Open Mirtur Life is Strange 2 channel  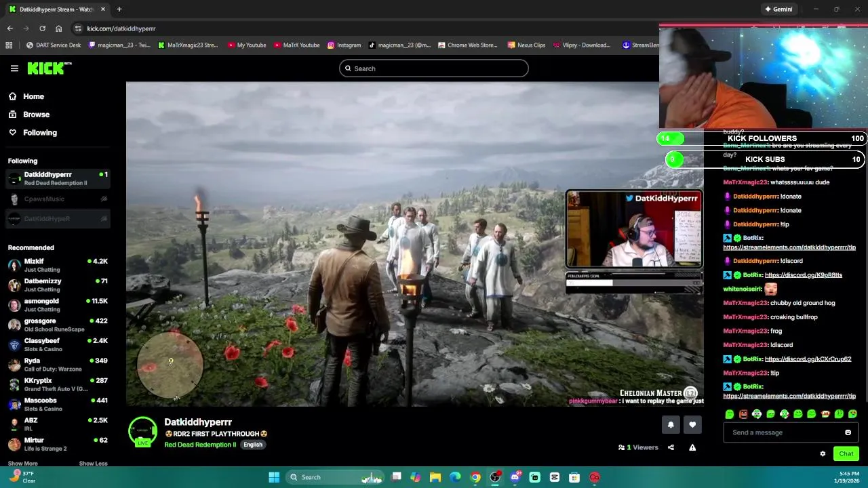click(57, 444)
